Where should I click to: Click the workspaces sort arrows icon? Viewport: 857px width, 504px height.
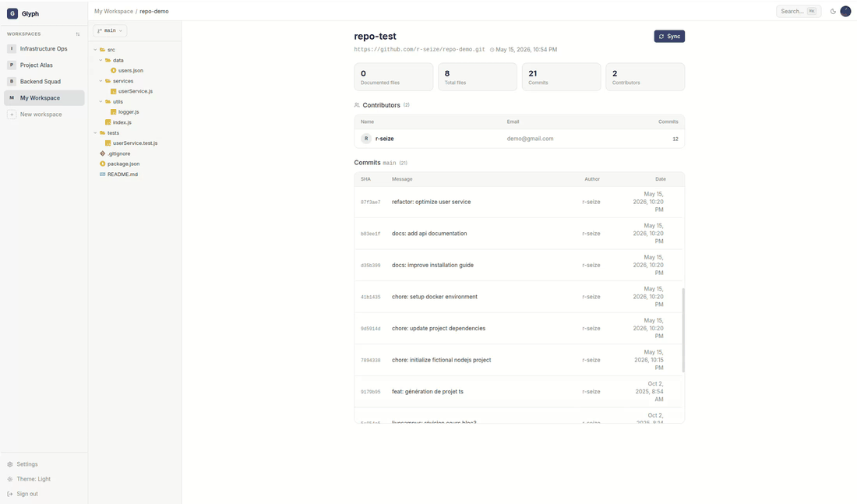(78, 34)
